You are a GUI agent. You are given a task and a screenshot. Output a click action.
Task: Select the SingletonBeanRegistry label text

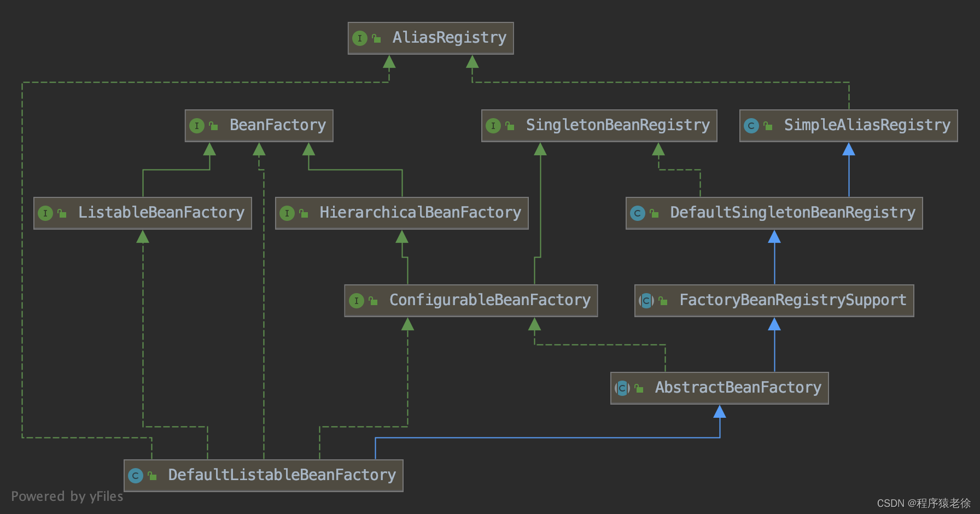click(x=618, y=125)
